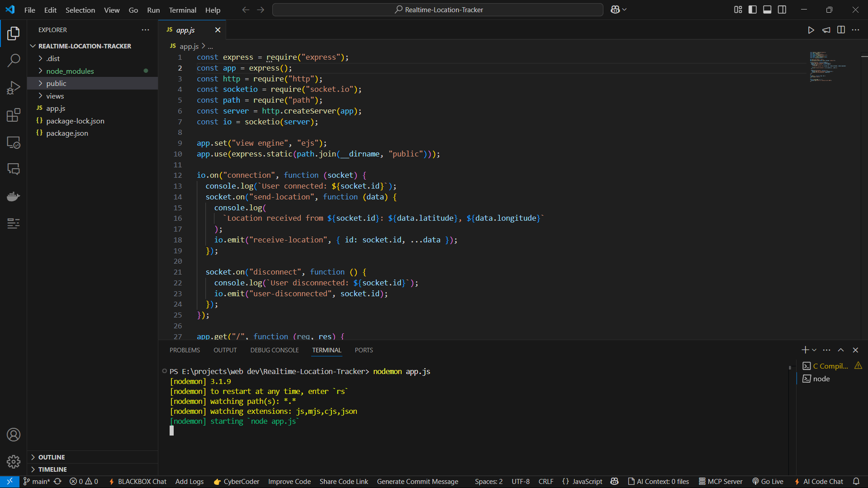Click the Run Code play icon

811,30
